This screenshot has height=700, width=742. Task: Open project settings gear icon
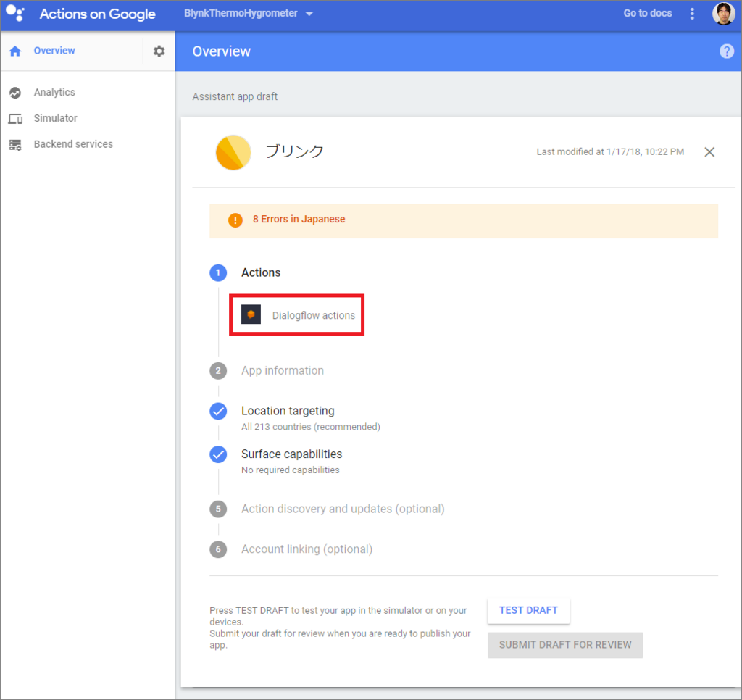click(159, 51)
